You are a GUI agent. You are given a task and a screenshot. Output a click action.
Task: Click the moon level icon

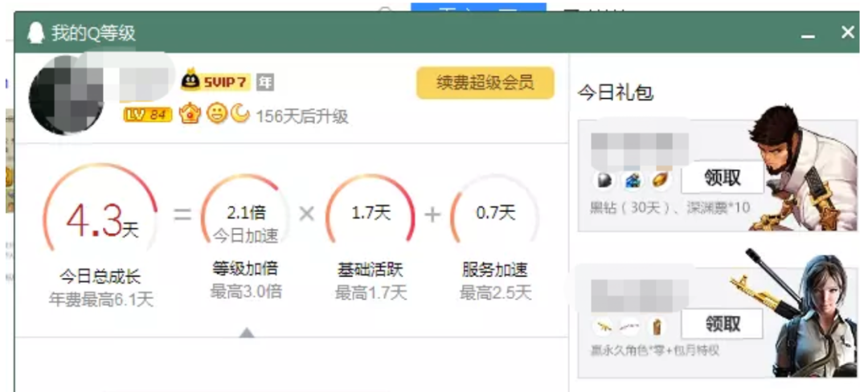(240, 114)
